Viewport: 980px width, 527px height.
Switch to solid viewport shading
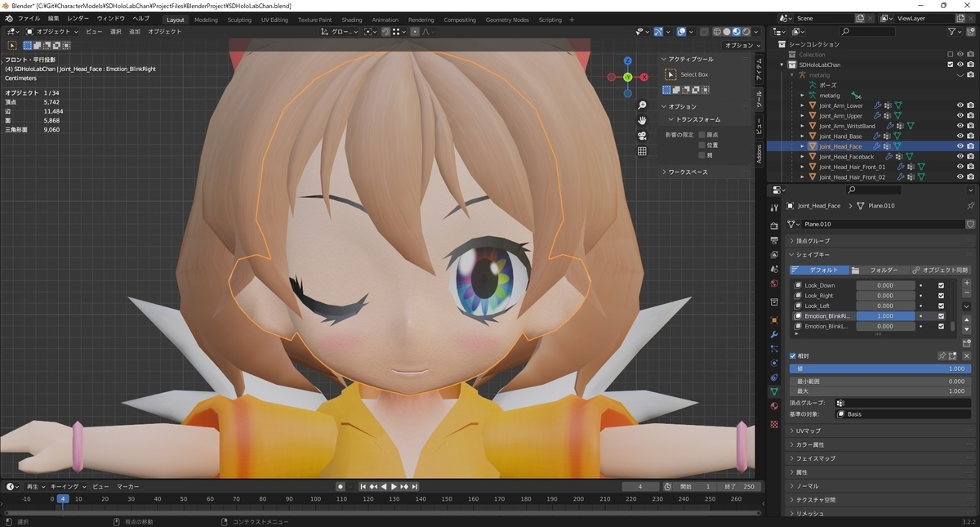(x=727, y=31)
